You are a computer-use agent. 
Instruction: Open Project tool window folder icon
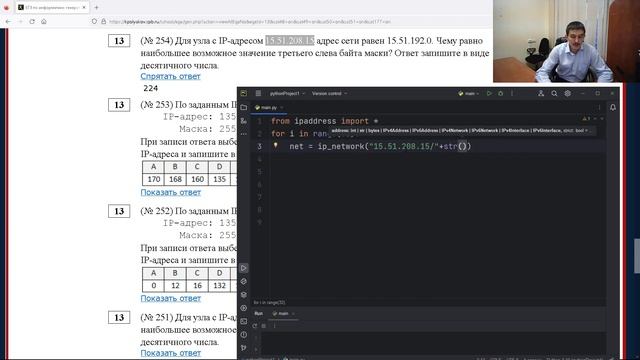pyautogui.click(x=244, y=107)
